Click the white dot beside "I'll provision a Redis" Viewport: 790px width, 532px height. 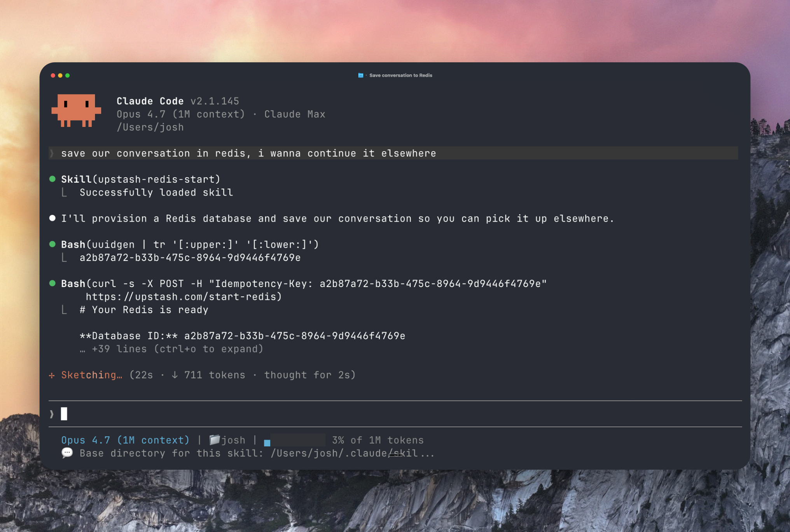52,218
